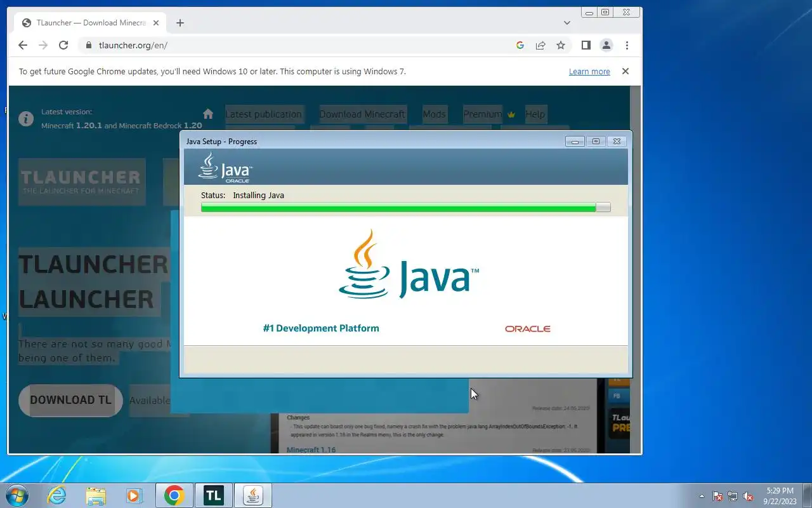The image size is (812, 508).
Task: Open the Google icon in address bar
Action: point(520,45)
